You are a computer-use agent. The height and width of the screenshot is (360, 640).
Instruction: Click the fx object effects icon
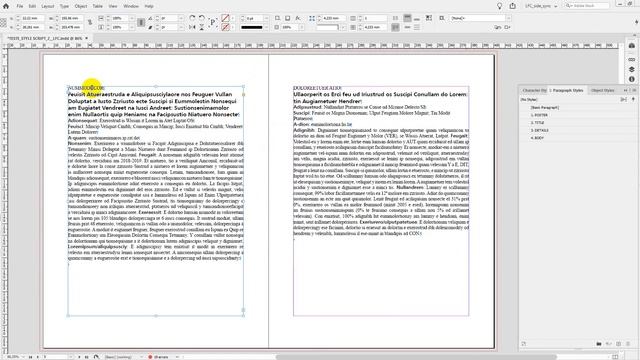point(298,18)
